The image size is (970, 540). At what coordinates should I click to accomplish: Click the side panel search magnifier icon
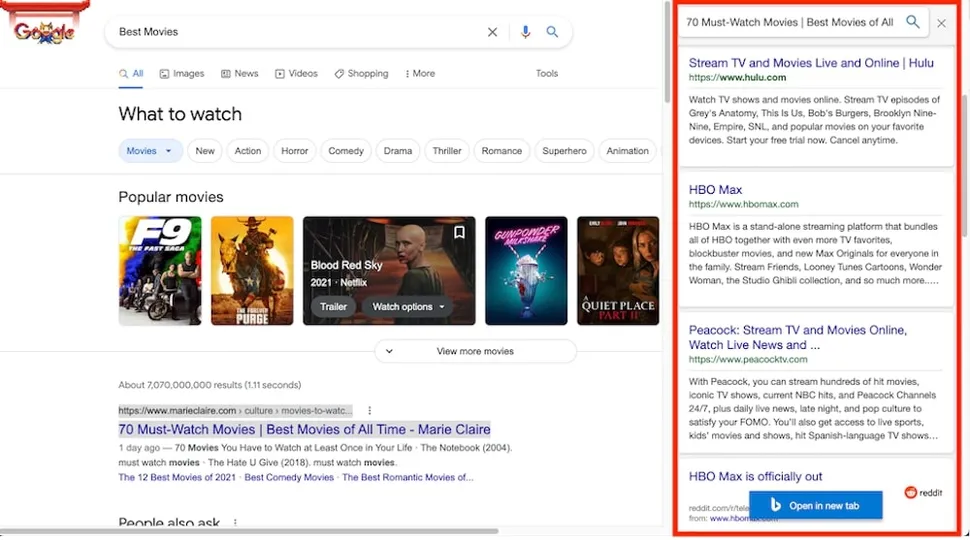click(x=912, y=22)
